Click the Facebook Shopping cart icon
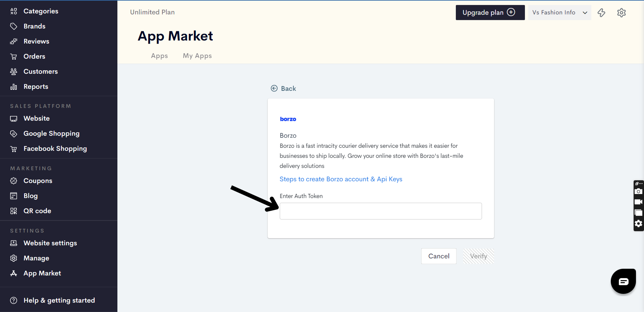This screenshot has width=644, height=312. tap(13, 149)
